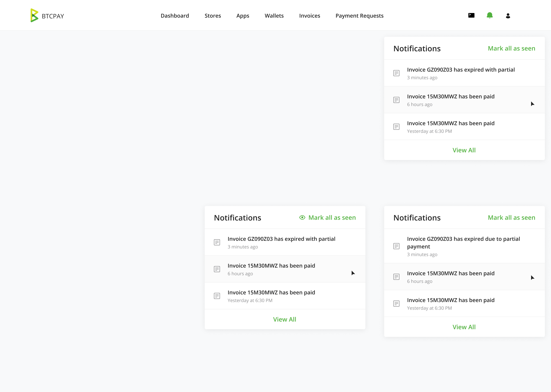551x392 pixels.
Task: Click the BTCPay logo
Action: [47, 16]
